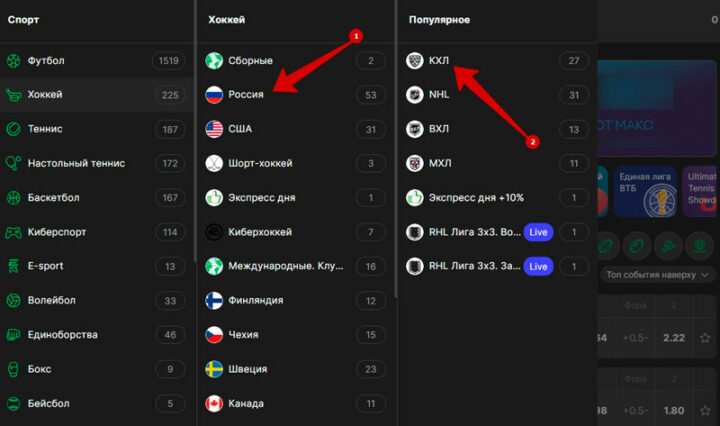Click the 1.80 odds button
This screenshot has width=720, height=426.
point(673,410)
